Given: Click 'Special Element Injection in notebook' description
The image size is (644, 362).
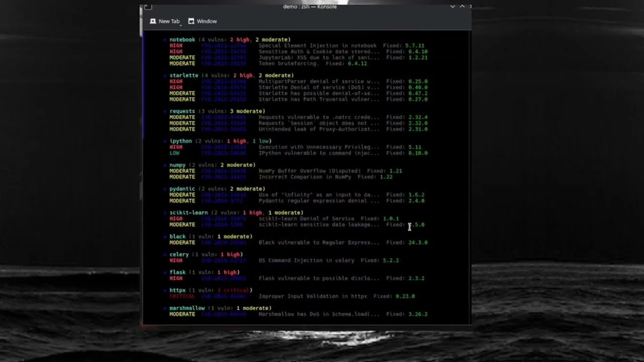Looking at the screenshot, I should (317, 46).
